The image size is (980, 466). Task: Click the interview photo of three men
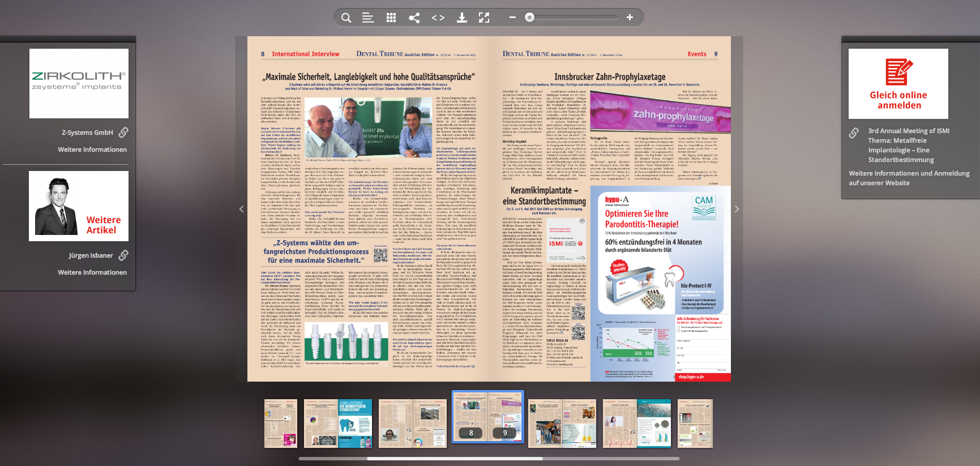pos(369,127)
